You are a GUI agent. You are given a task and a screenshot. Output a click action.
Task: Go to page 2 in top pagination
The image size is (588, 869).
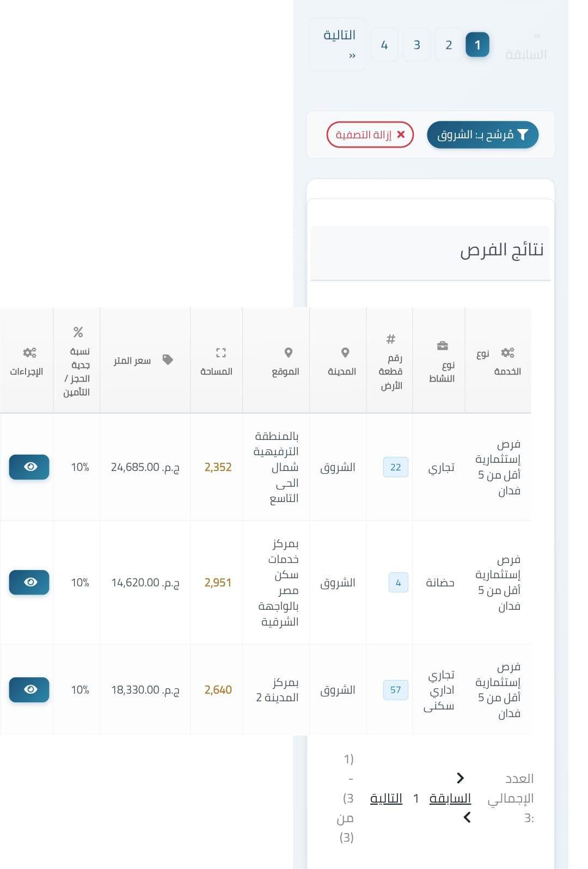point(449,45)
